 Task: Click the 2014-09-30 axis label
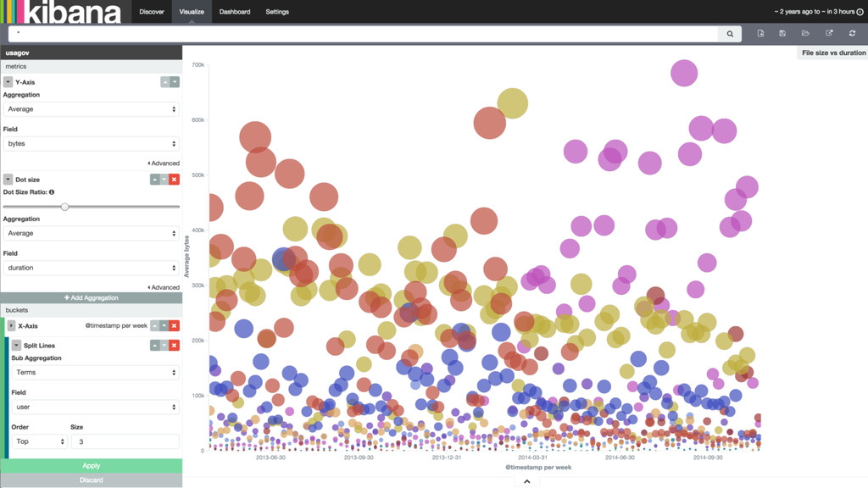tap(708, 457)
